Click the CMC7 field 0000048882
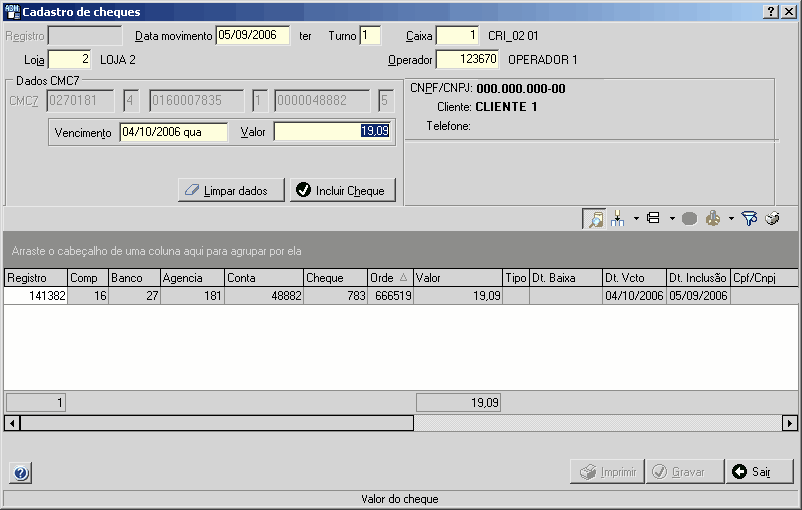Viewport: 802px width, 510px height. tap(322, 101)
